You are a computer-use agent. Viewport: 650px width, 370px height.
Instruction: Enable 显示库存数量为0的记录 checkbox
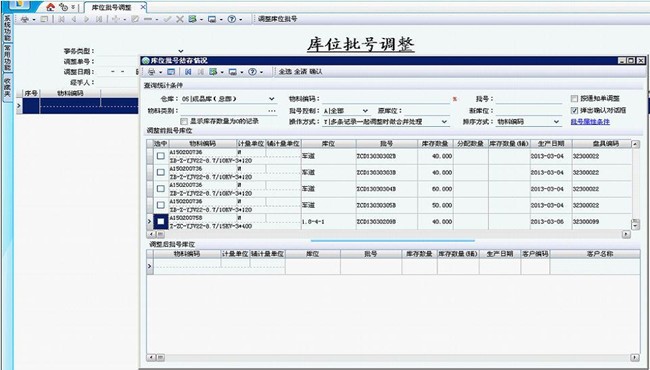pos(184,121)
